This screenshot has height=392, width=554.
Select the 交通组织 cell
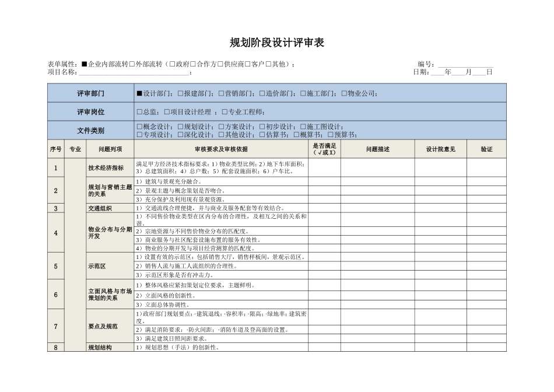point(110,208)
